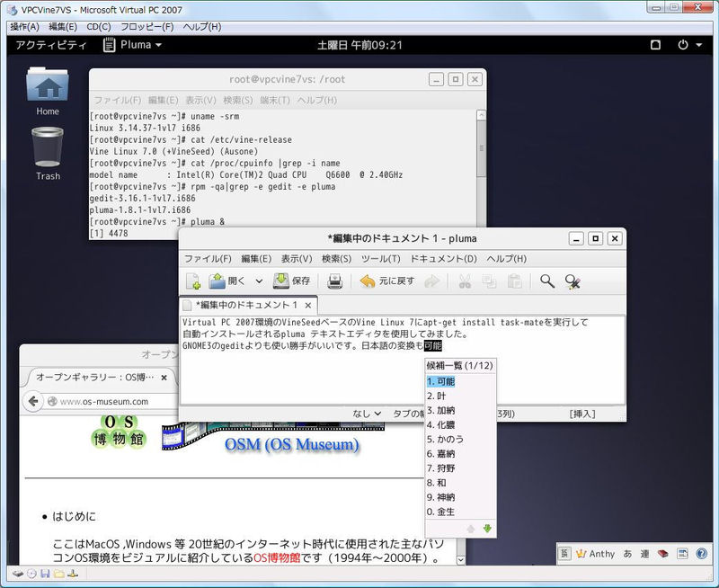
Task: Open the system power menu in top bar
Action: point(689,45)
